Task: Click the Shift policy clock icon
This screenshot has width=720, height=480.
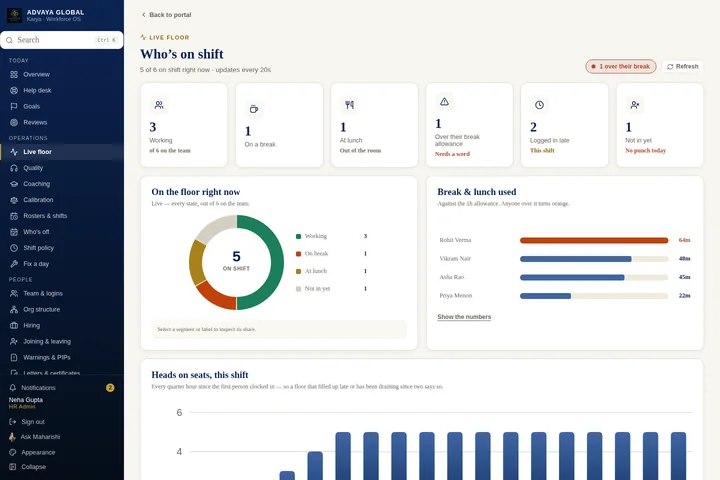Action: tap(14, 248)
